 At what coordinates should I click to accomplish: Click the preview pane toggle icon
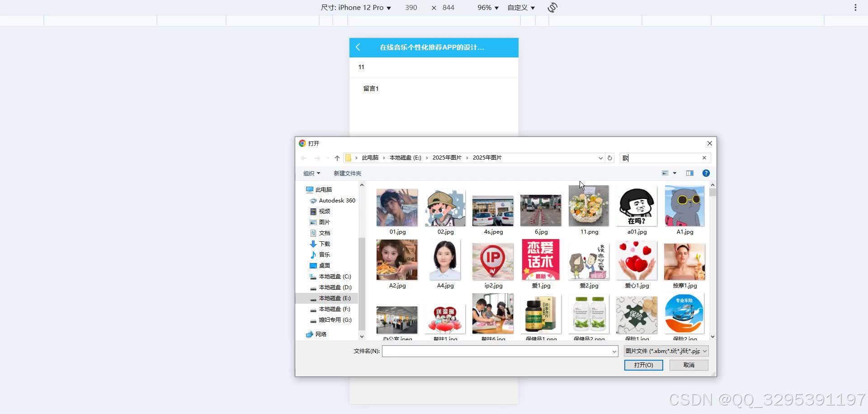tap(689, 173)
